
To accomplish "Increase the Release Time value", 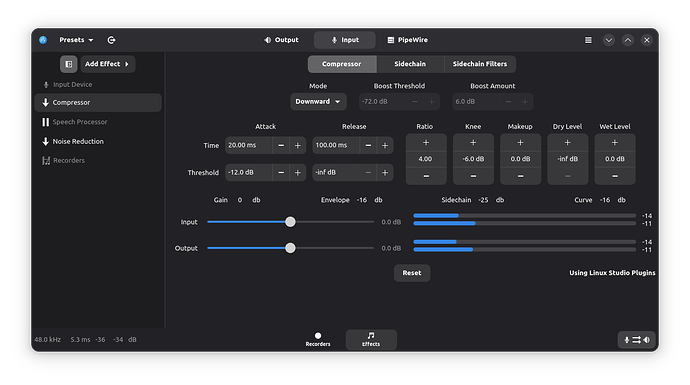I will 385,146.
